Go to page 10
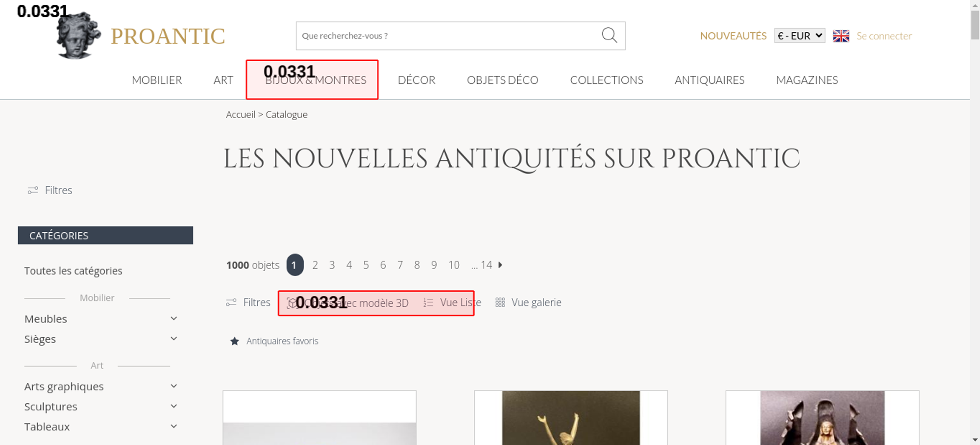This screenshot has height=445, width=980. click(x=454, y=265)
